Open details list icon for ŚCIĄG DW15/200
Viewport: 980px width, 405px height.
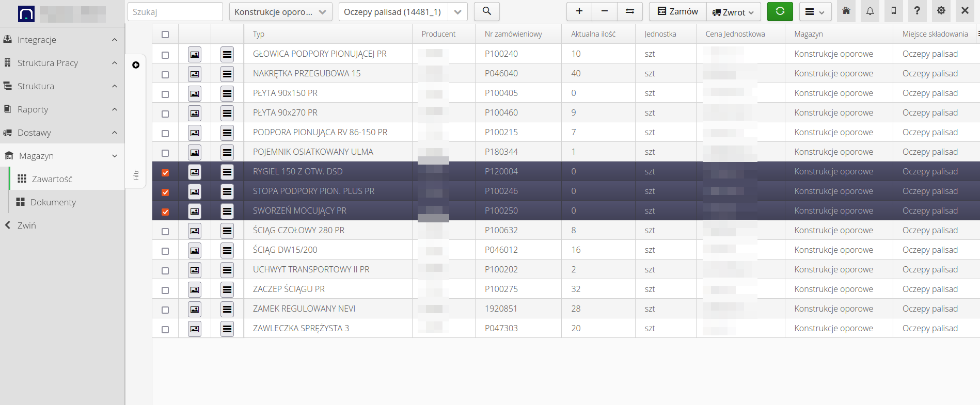(x=227, y=250)
